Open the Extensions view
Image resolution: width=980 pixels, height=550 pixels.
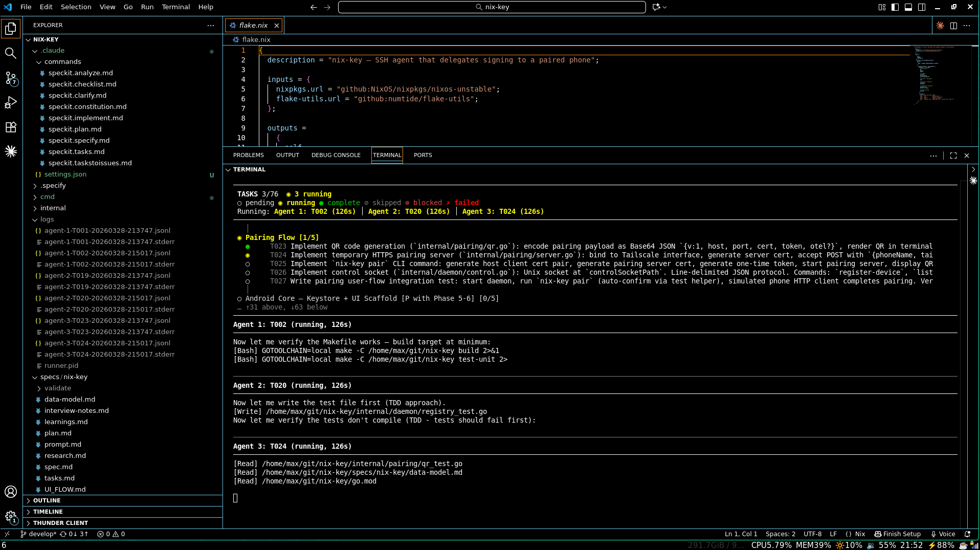tap(11, 127)
